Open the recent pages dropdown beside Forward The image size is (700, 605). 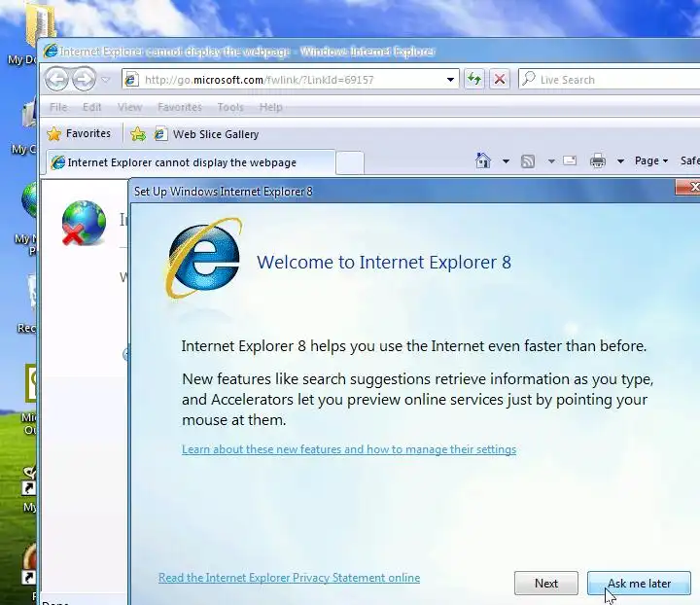(x=106, y=80)
